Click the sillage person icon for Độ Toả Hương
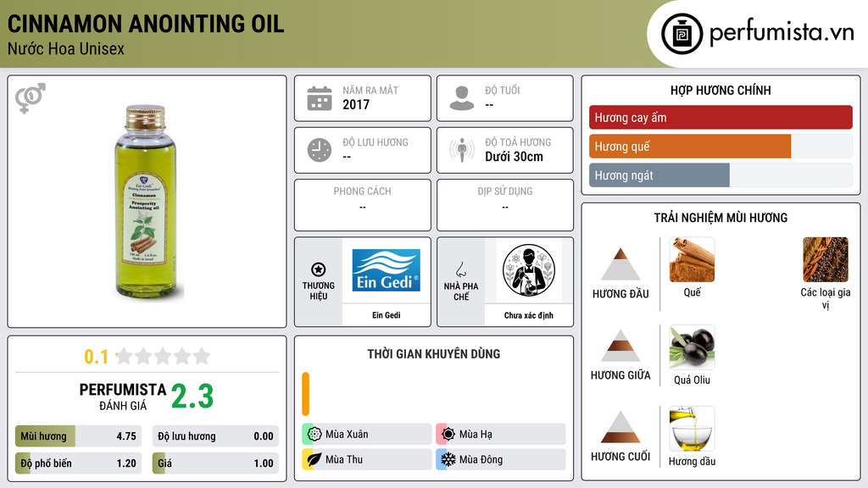 pos(462,150)
